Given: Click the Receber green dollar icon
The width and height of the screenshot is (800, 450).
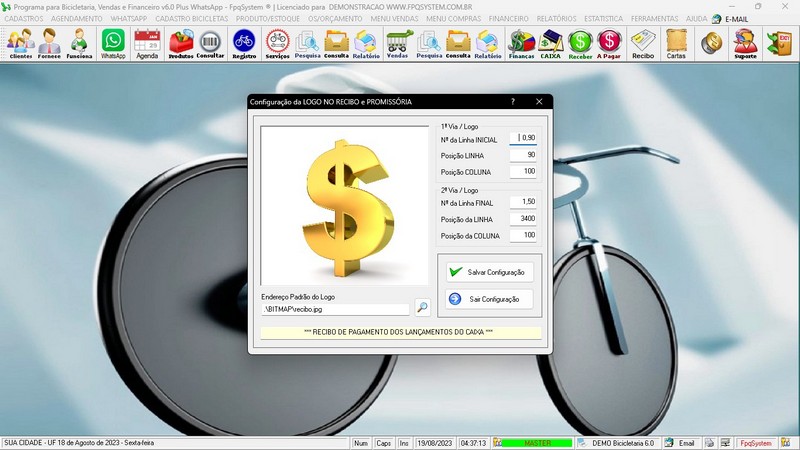Looking at the screenshot, I should (x=580, y=44).
